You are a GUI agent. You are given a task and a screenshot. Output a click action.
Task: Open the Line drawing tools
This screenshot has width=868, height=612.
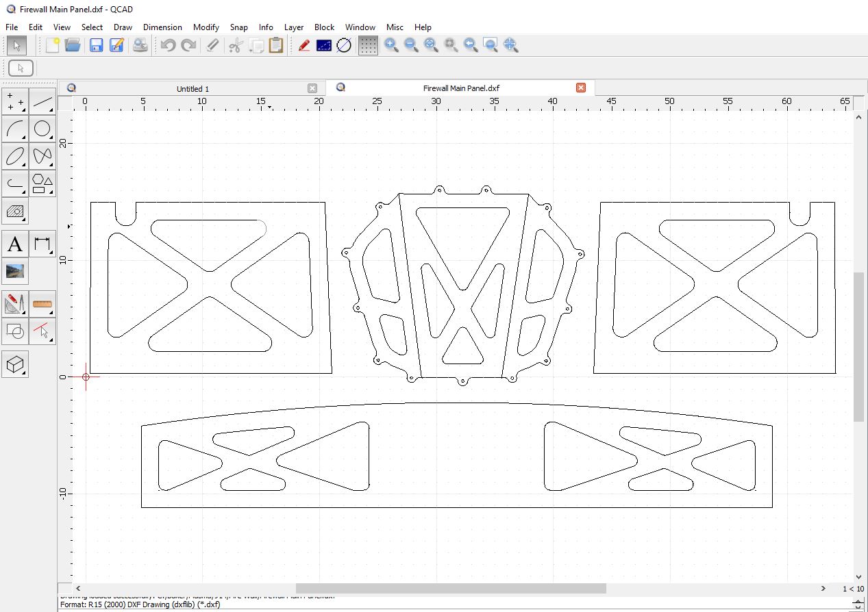click(x=42, y=102)
